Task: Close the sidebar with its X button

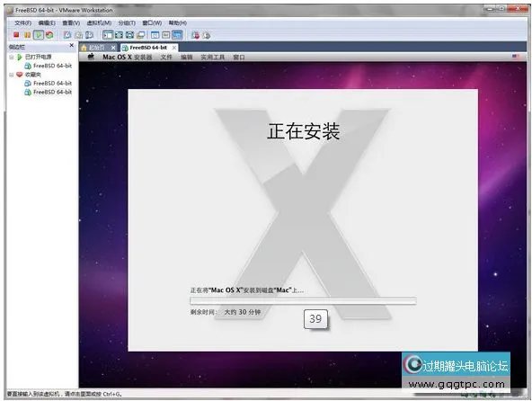Action: pyautogui.click(x=71, y=45)
